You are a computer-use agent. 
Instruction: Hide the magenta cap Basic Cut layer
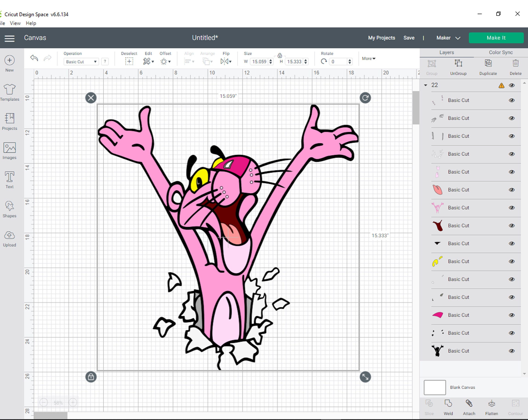click(512, 315)
